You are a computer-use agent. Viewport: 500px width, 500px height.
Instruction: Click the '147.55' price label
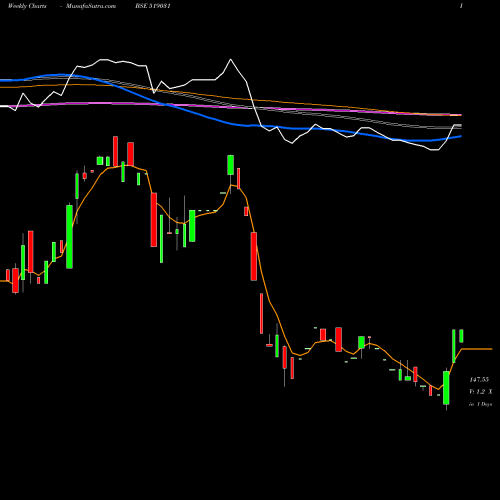click(x=479, y=379)
